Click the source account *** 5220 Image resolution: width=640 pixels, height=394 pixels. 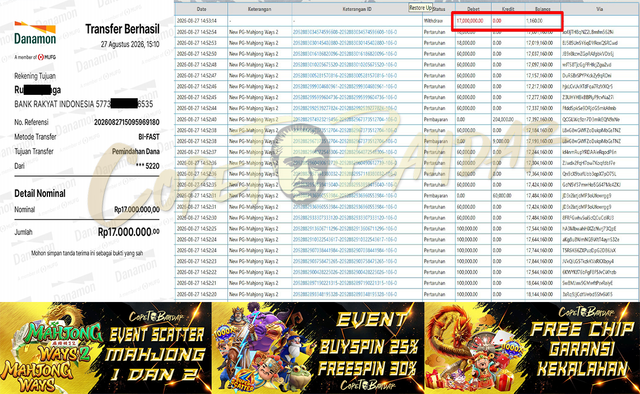pyautogui.click(x=147, y=166)
